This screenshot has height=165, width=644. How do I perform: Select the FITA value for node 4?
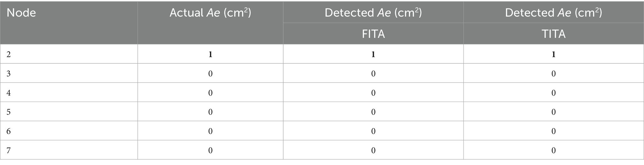[373, 93]
